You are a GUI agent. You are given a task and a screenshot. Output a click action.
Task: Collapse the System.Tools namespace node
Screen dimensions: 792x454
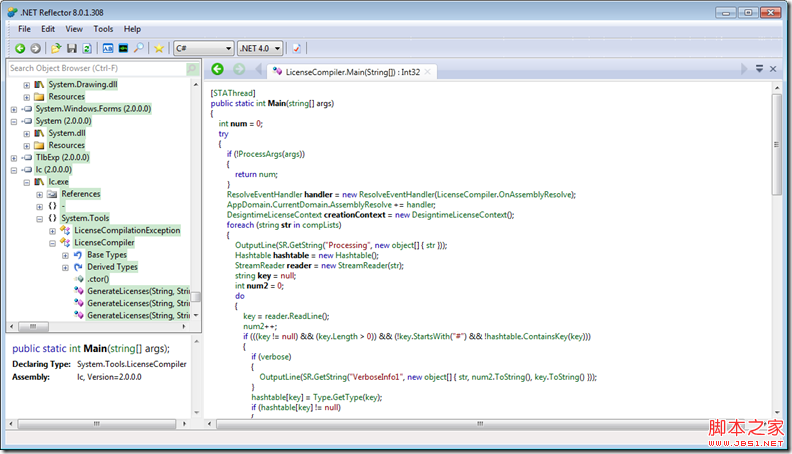[x=39, y=219]
